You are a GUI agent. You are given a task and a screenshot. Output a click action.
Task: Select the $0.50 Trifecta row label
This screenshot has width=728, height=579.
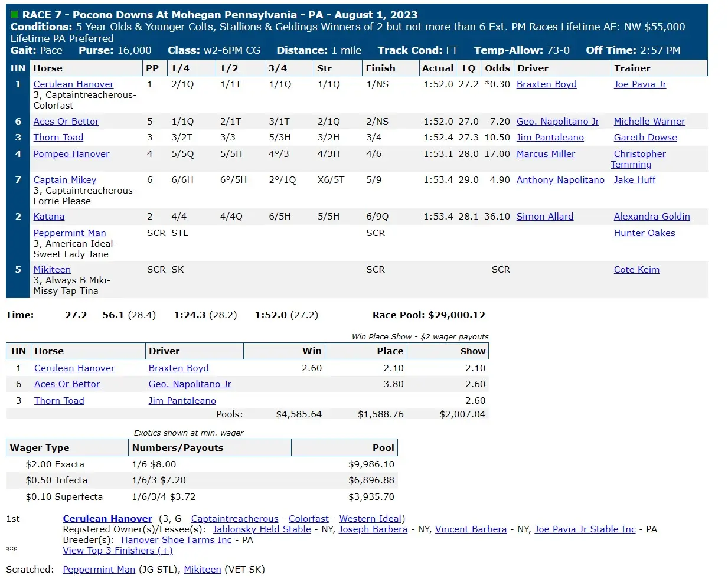(x=57, y=480)
